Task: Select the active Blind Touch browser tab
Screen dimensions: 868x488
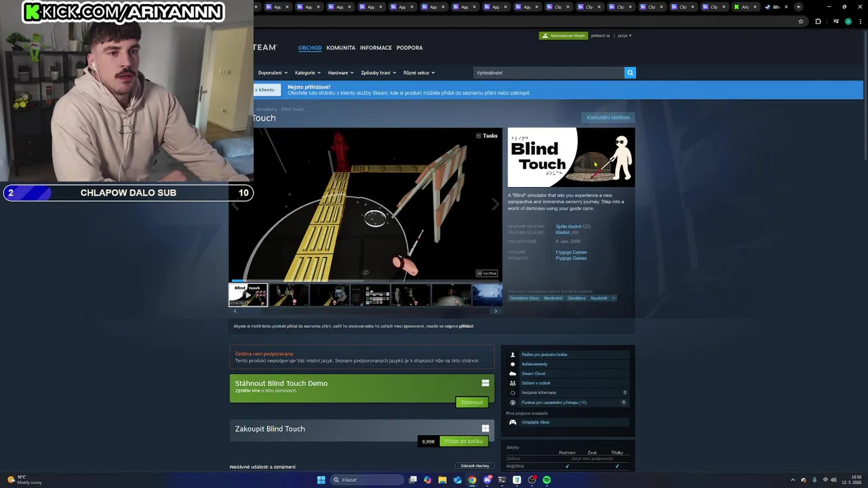Action: tap(775, 7)
